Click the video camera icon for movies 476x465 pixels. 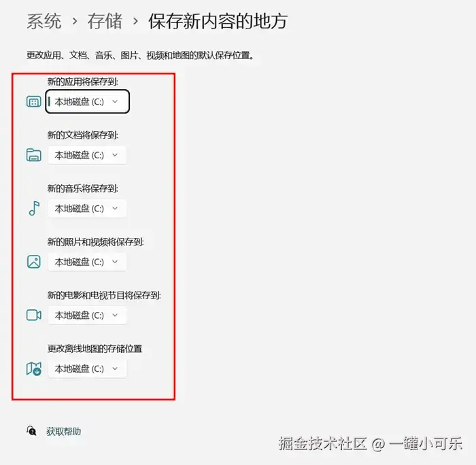click(x=34, y=315)
